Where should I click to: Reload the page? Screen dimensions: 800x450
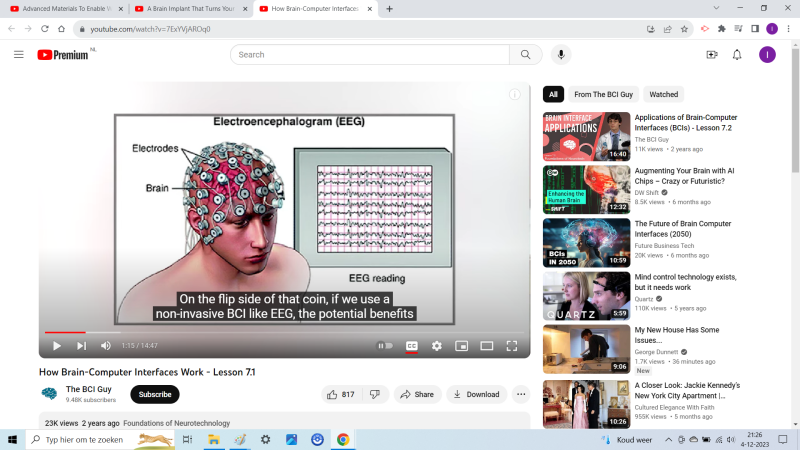click(x=45, y=29)
